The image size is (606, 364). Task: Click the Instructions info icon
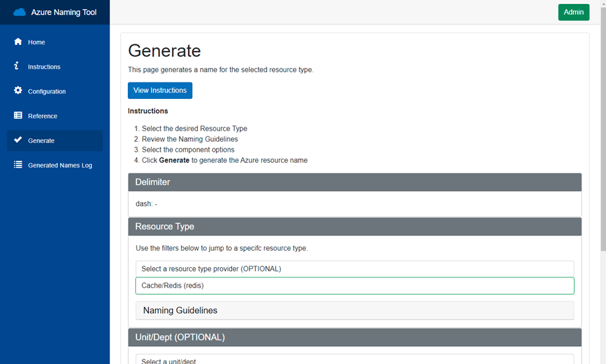coord(16,66)
